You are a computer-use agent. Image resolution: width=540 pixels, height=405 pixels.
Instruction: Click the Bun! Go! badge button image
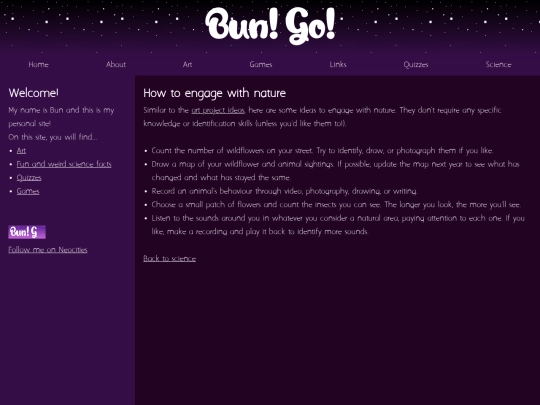click(27, 232)
